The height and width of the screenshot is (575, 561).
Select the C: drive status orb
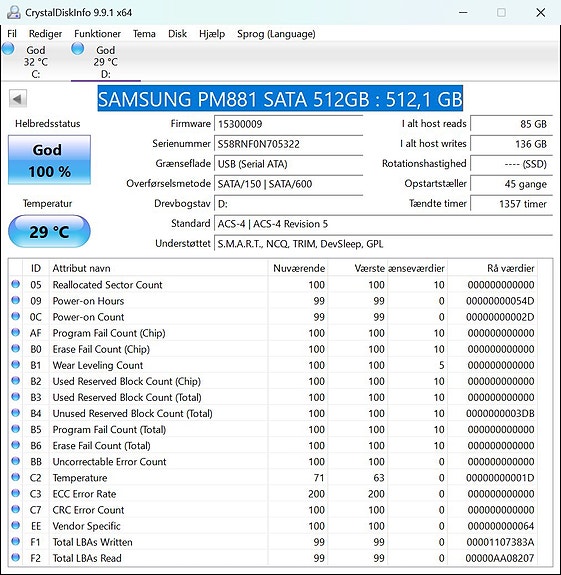8,49
